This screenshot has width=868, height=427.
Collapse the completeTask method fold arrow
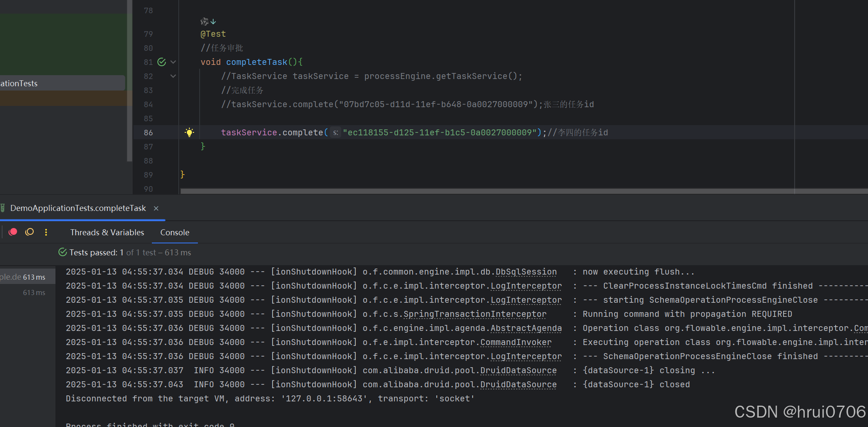tap(173, 62)
